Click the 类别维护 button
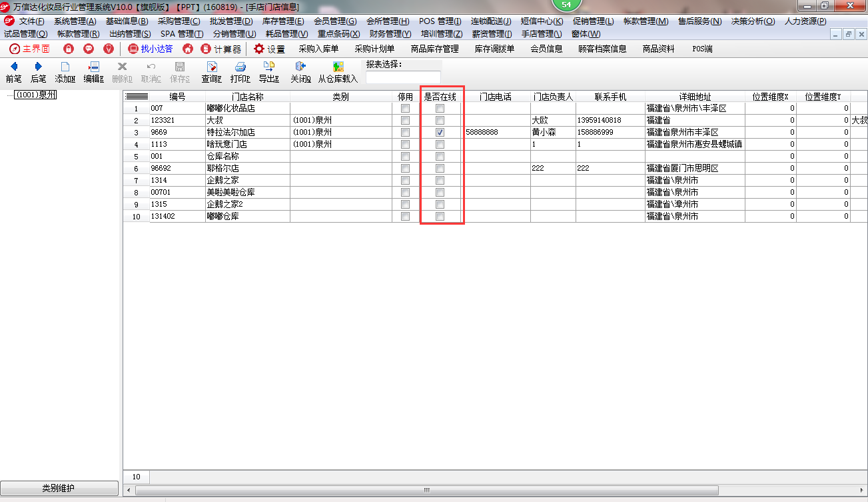This screenshot has height=502, width=868. click(x=59, y=488)
